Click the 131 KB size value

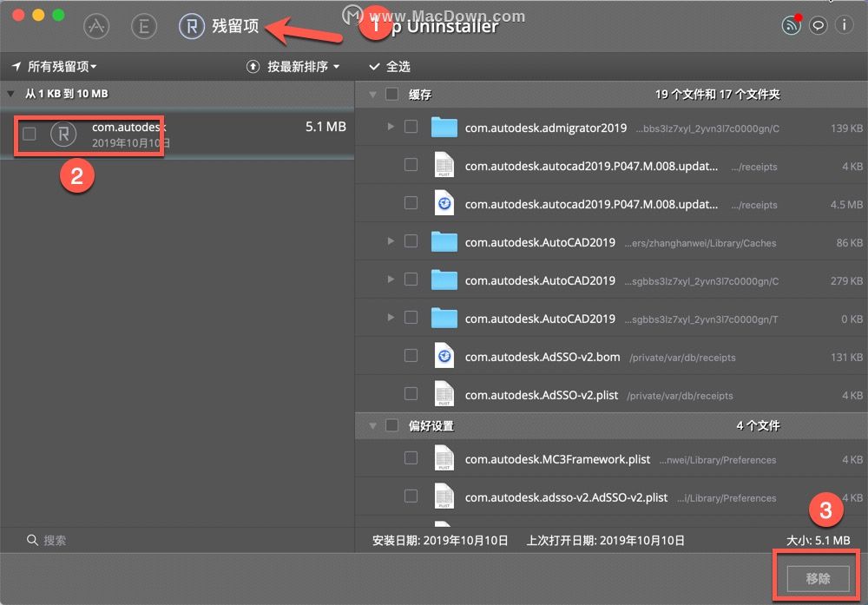pyautogui.click(x=846, y=358)
